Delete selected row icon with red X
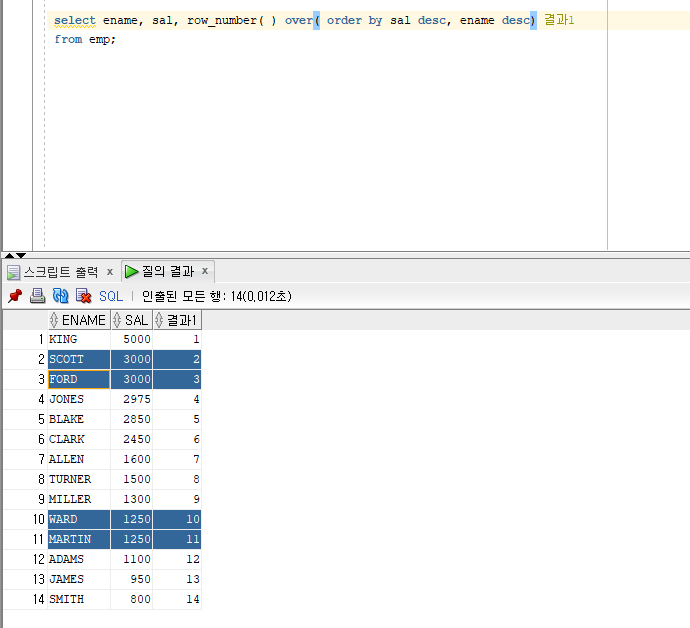The width and height of the screenshot is (690, 628). point(83,296)
